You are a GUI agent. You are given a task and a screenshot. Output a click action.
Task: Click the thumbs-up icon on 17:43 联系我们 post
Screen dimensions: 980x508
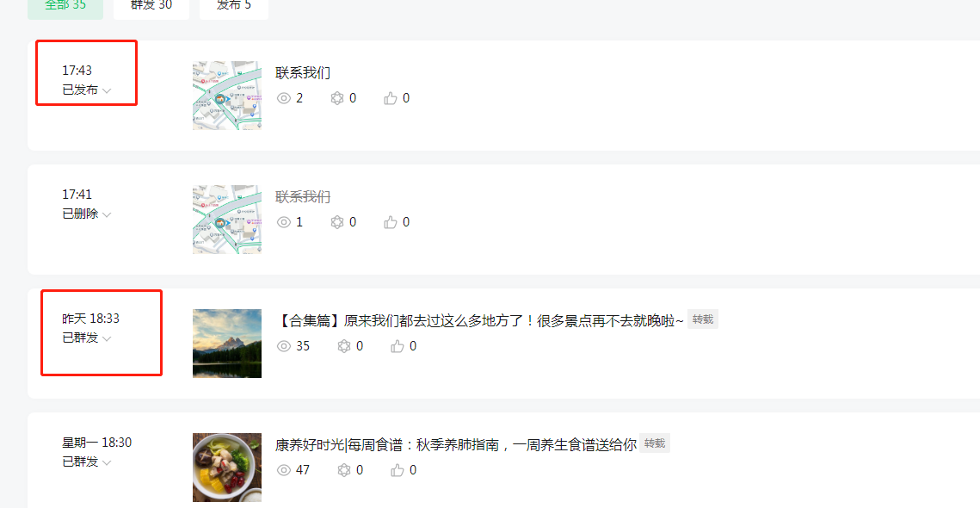[391, 98]
